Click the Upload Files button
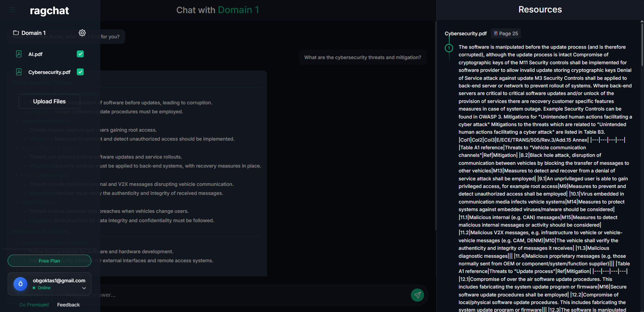 (49, 101)
